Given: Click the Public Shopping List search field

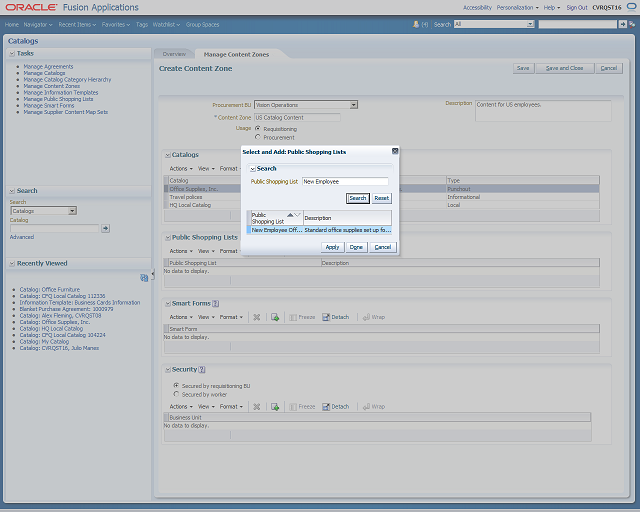Looking at the screenshot, I should (x=345, y=182).
